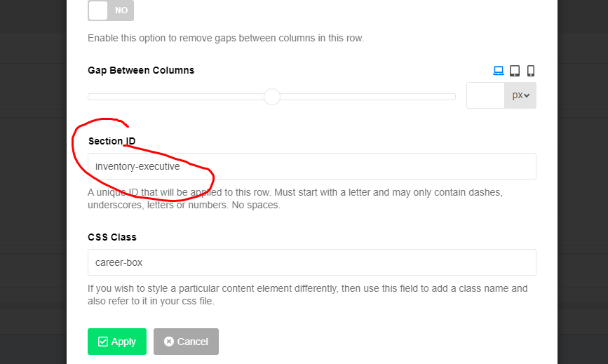Click the Section ID label

112,141
